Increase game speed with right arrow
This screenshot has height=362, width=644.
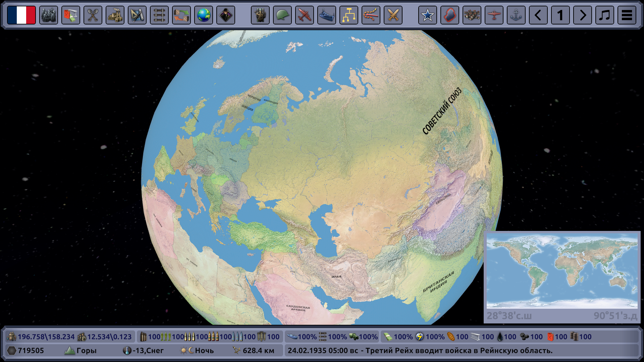pos(582,15)
